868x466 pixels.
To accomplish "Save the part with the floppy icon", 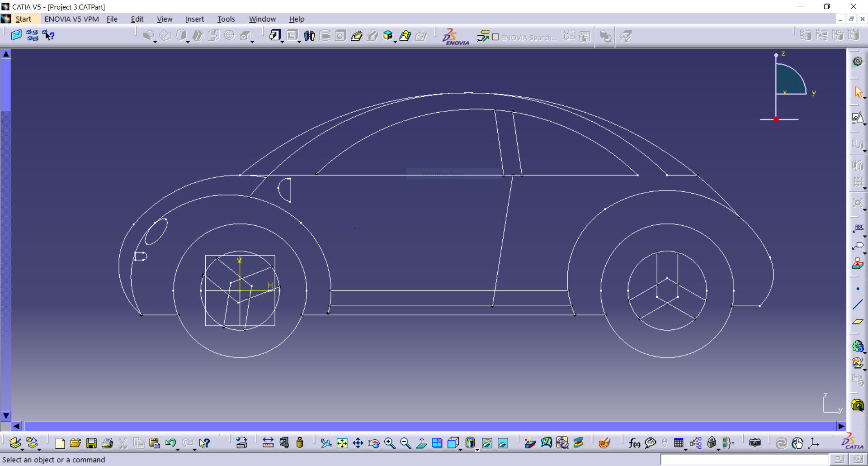I will (x=91, y=443).
